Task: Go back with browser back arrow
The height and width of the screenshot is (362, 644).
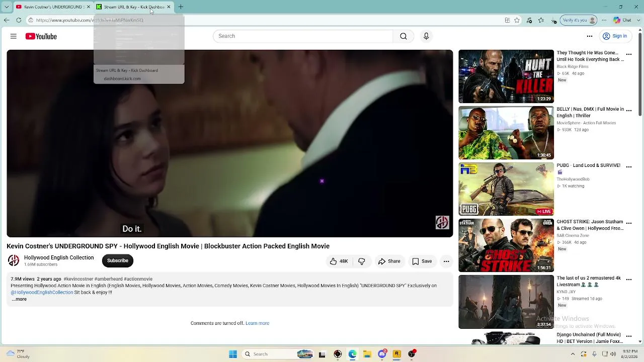Action: pyautogui.click(x=7, y=20)
